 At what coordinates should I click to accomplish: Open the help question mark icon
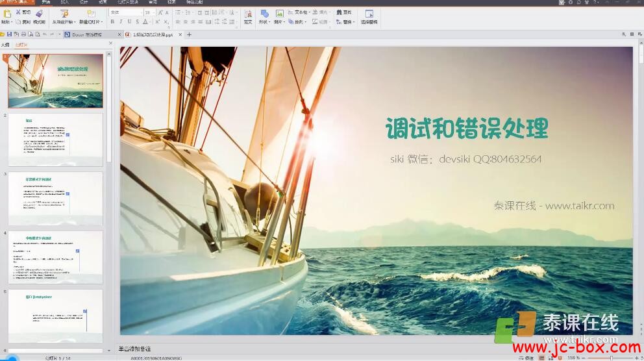click(x=595, y=3)
